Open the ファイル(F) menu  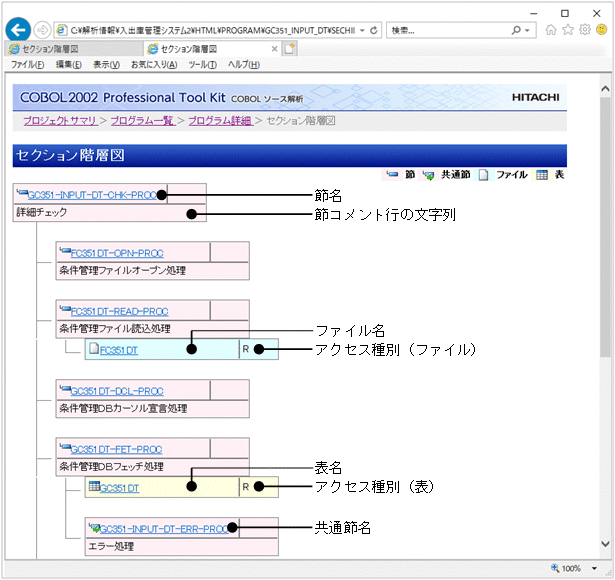coord(27,65)
